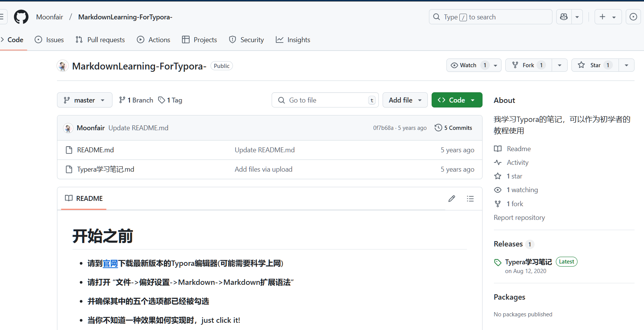View the 1 fork link
644x330 pixels.
pos(508,204)
